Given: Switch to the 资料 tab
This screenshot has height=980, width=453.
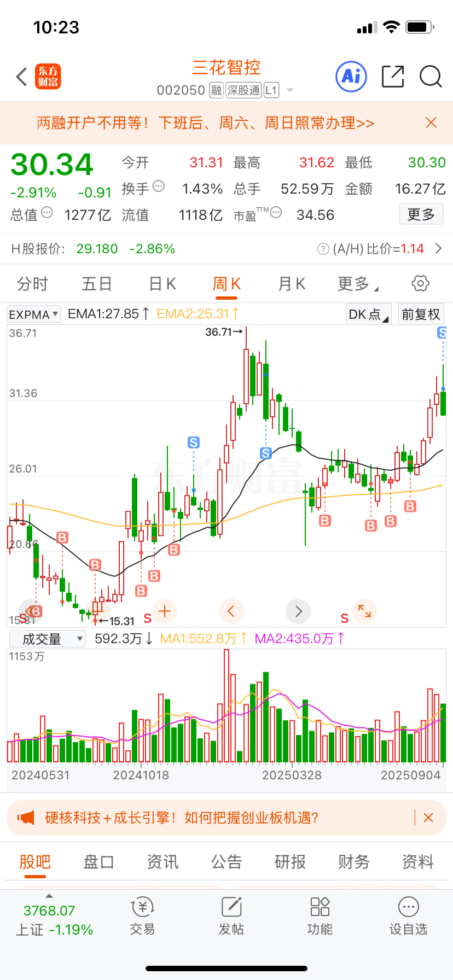Looking at the screenshot, I should 418,862.
